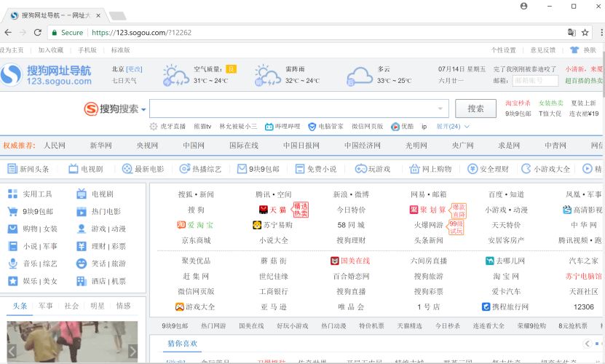
Task: Switch to 军事 news tab
Action: coord(46,306)
